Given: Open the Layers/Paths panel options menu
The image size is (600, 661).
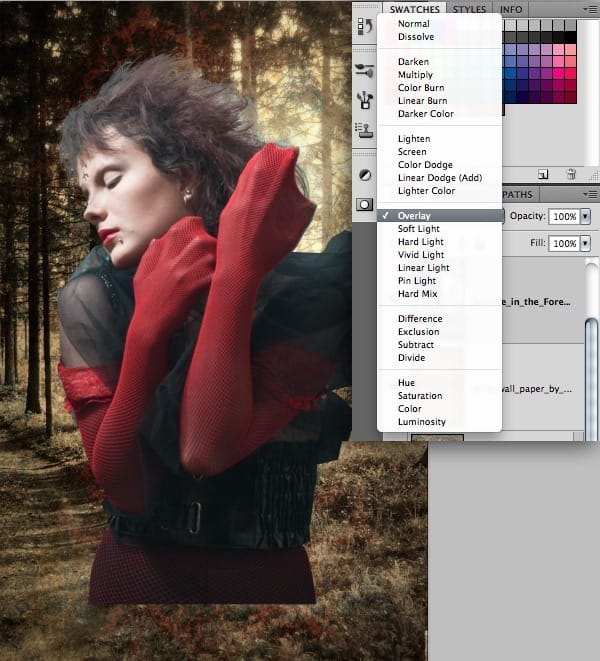Looking at the screenshot, I should pyautogui.click(x=590, y=194).
